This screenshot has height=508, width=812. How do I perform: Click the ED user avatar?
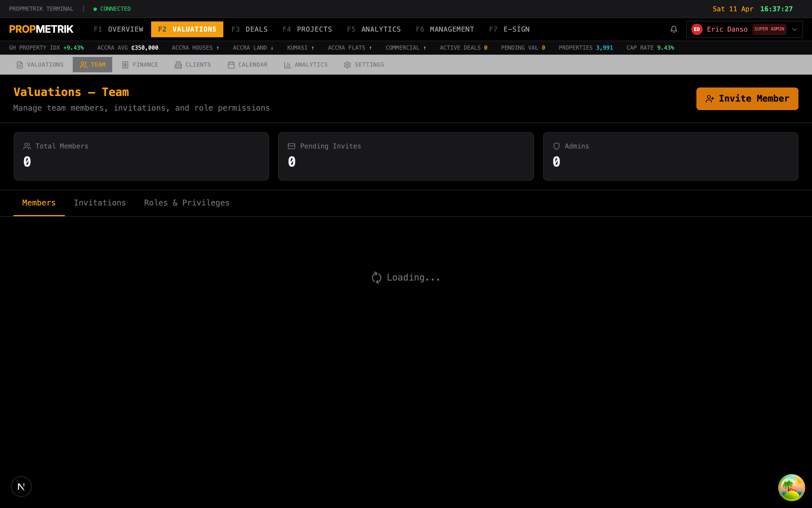[697, 29]
